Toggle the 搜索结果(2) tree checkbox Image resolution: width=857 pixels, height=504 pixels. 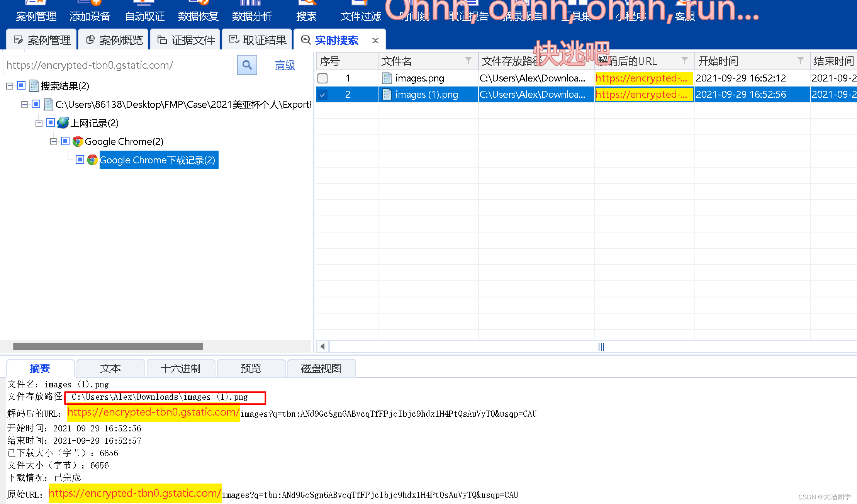[21, 85]
